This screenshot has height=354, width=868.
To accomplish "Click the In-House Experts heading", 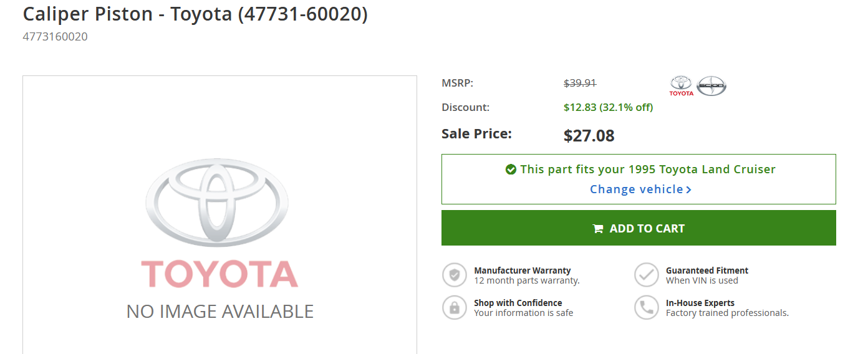I will click(x=700, y=303).
